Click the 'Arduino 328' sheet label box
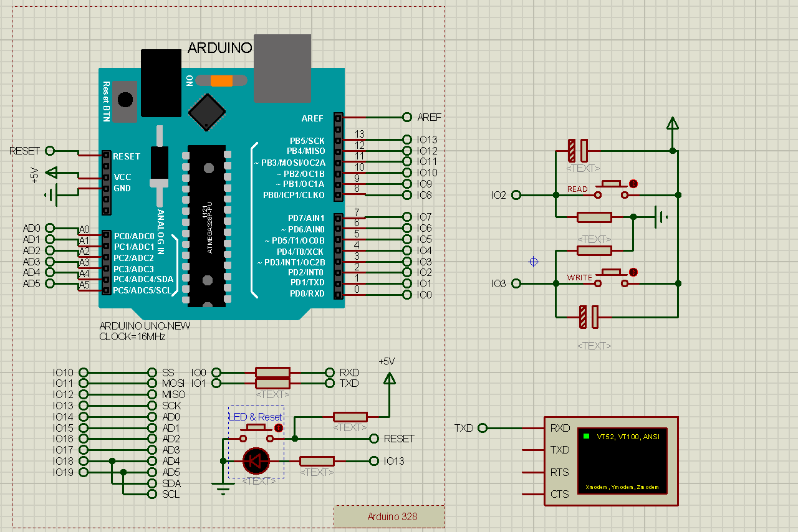 pyautogui.click(x=390, y=516)
